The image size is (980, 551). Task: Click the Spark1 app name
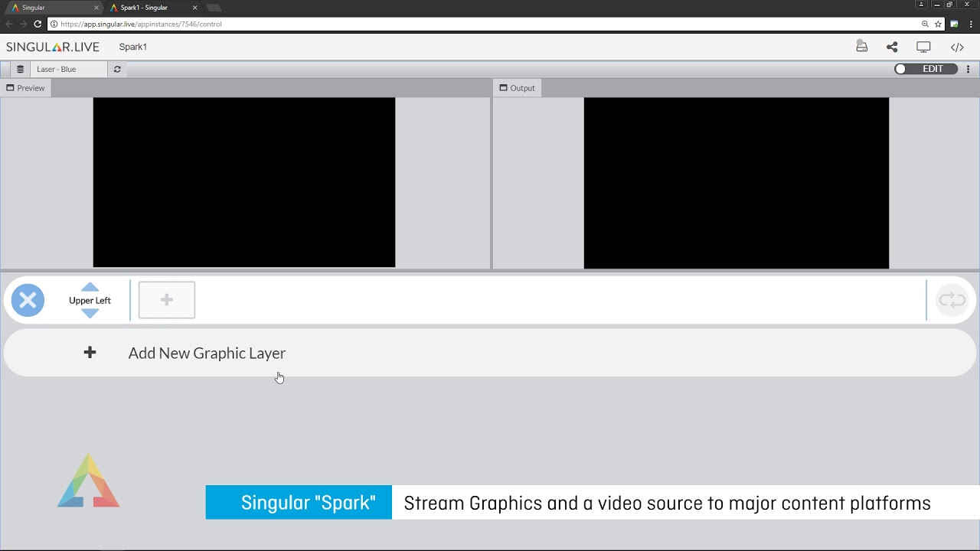133,47
